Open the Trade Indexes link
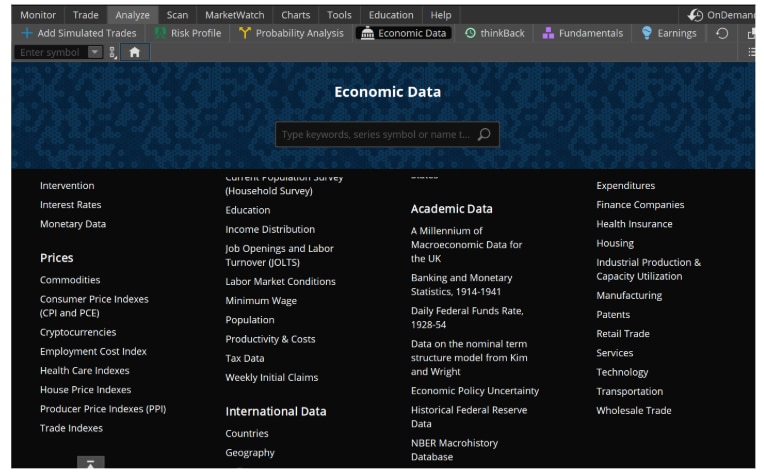 click(x=71, y=428)
